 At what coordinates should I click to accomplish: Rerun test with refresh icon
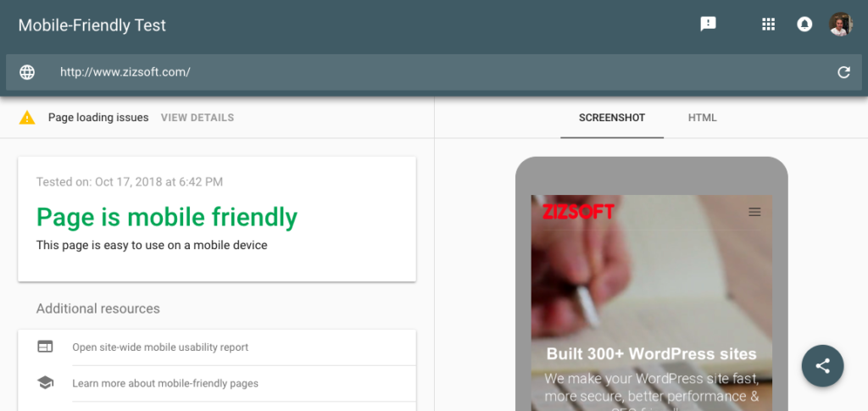pyautogui.click(x=843, y=72)
